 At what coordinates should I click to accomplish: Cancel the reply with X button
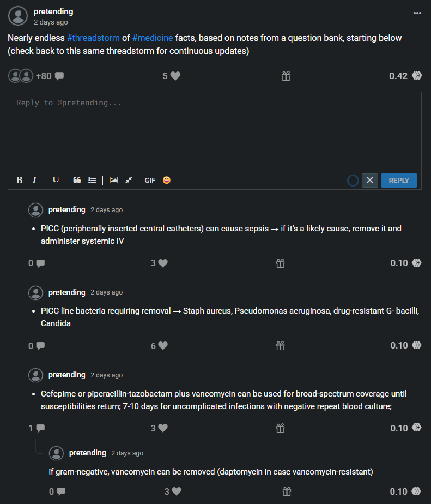[369, 181]
